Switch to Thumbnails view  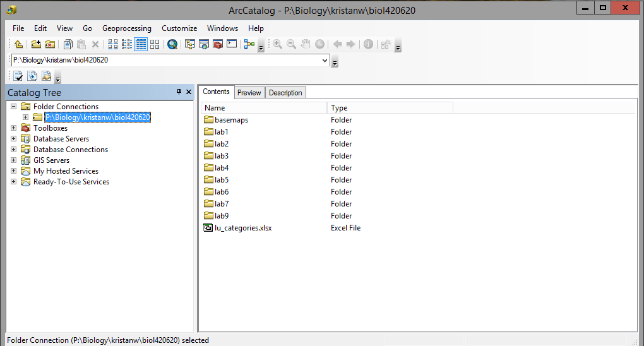click(155, 44)
